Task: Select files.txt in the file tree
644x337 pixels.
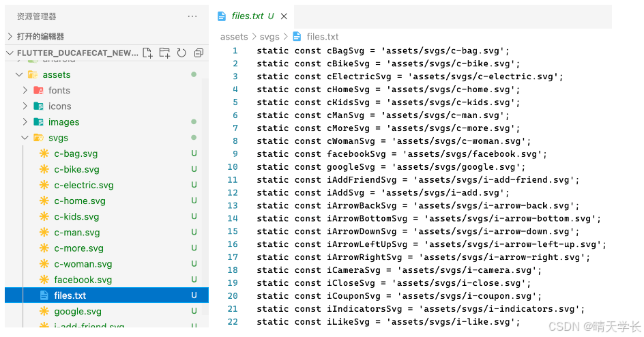Action: coord(107,295)
